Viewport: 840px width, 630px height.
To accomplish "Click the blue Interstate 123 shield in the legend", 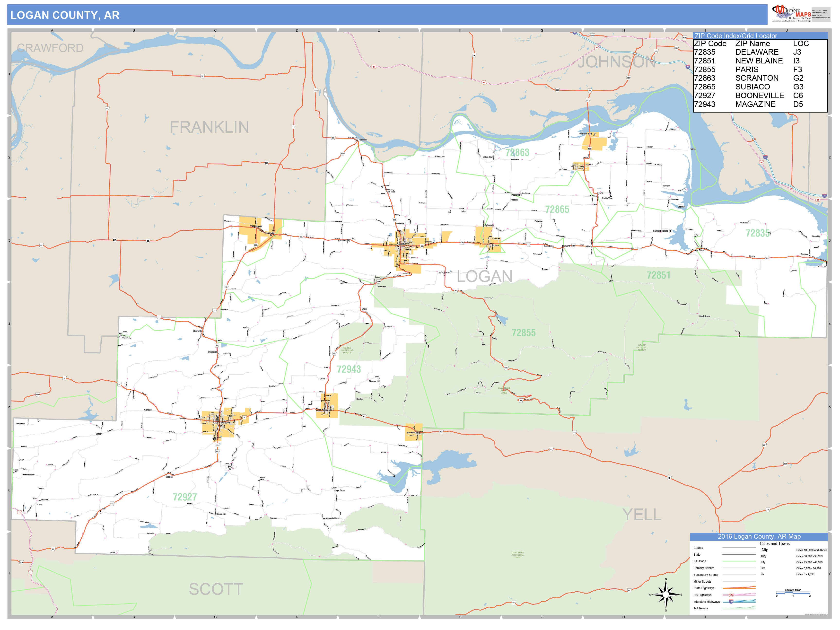I will coord(731,602).
